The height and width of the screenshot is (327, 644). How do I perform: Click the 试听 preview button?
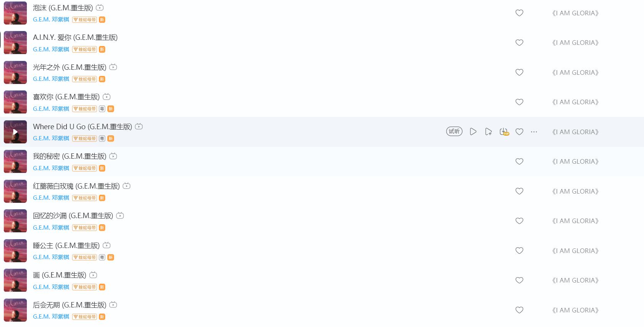click(454, 131)
